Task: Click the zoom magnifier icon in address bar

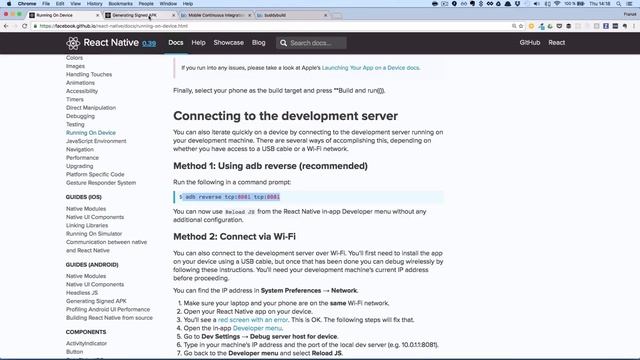Action: click(x=514, y=26)
